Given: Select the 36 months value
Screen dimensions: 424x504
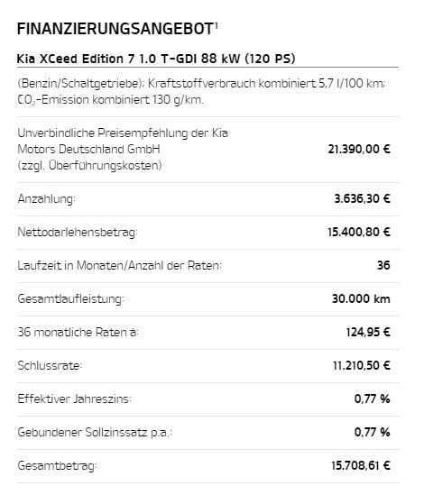Looking at the screenshot, I should point(383,265).
